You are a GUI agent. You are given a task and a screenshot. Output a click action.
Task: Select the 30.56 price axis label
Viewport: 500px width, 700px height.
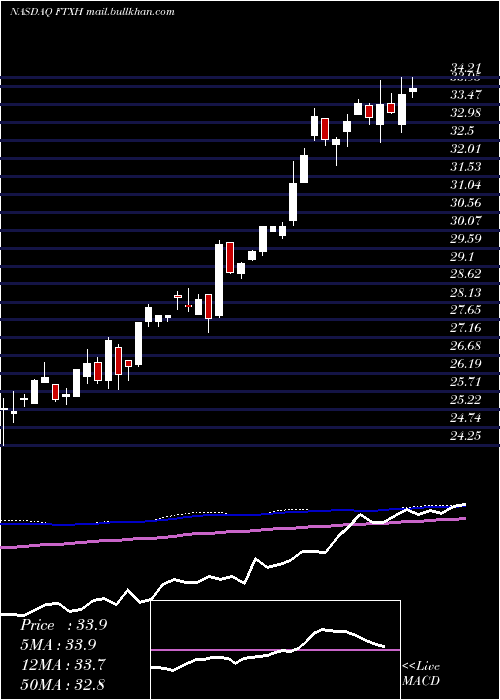466,203
